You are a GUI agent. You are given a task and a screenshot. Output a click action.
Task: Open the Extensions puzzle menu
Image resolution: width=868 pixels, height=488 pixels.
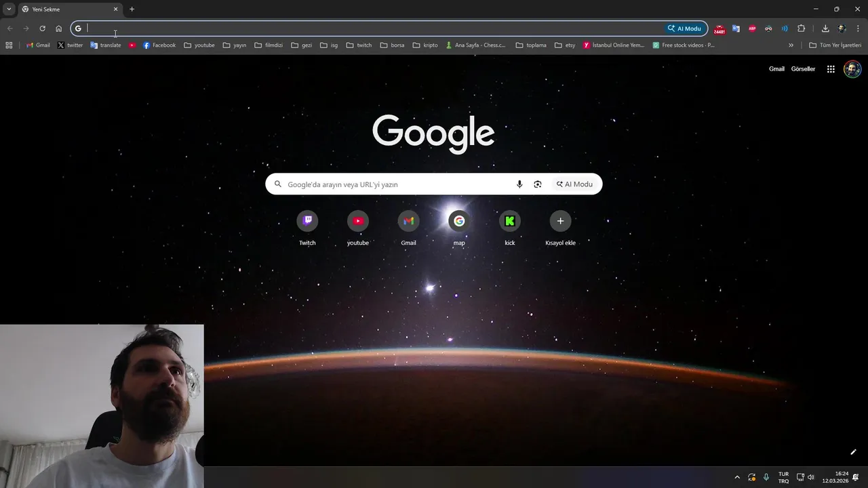[x=801, y=28]
